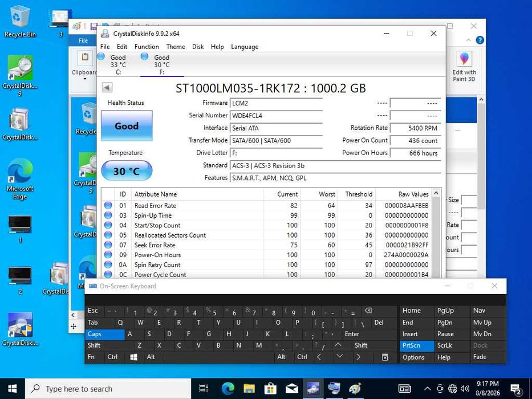Select the Reallocated Sectors Count row text
Screen dimensions: 532x399
tap(170, 235)
